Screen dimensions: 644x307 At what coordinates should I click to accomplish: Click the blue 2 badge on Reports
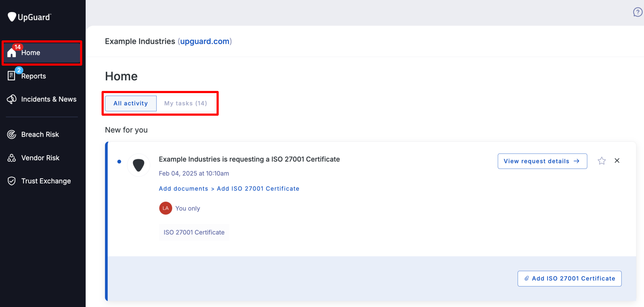19,70
